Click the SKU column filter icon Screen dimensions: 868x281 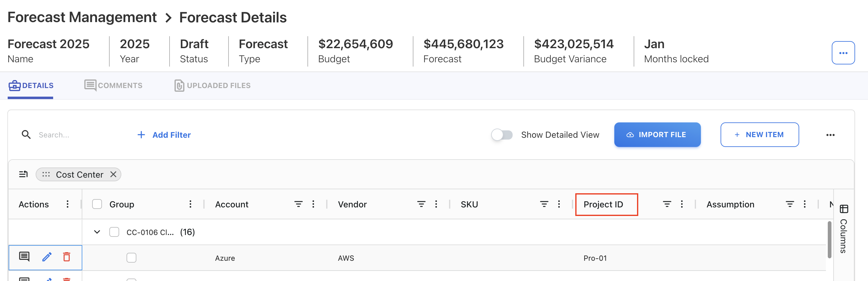coord(544,204)
